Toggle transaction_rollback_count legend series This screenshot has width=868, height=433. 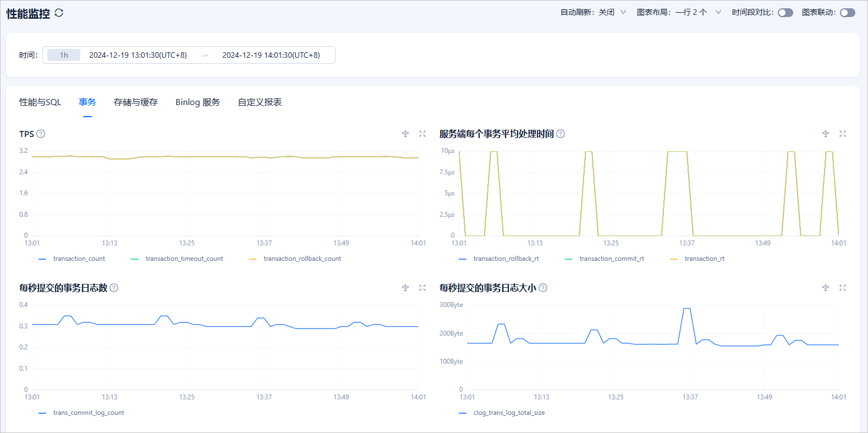point(295,259)
